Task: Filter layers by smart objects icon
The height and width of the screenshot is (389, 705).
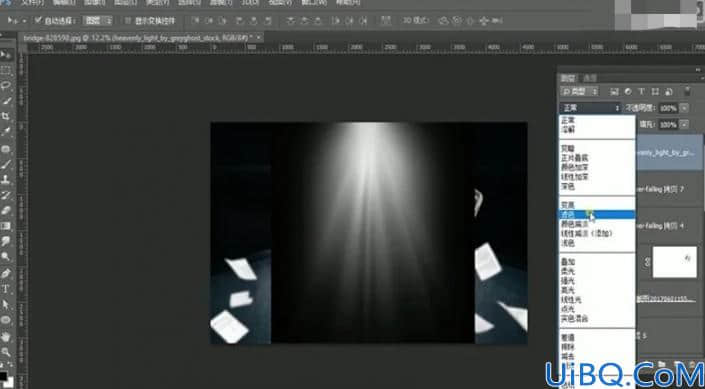Action: 669,91
